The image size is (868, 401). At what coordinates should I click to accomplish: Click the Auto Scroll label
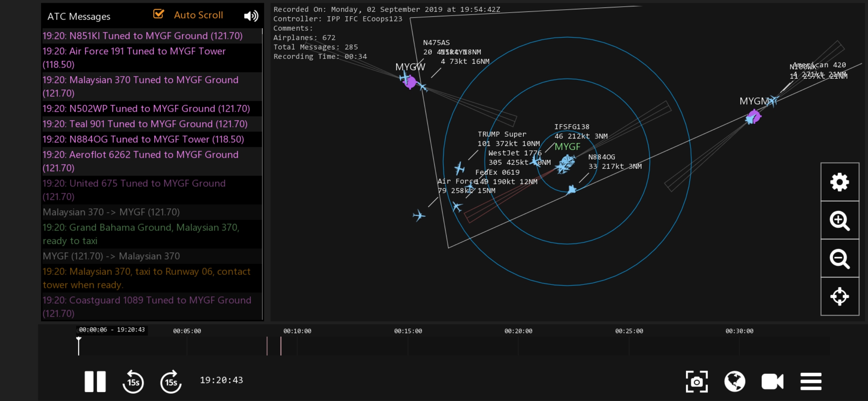198,15
